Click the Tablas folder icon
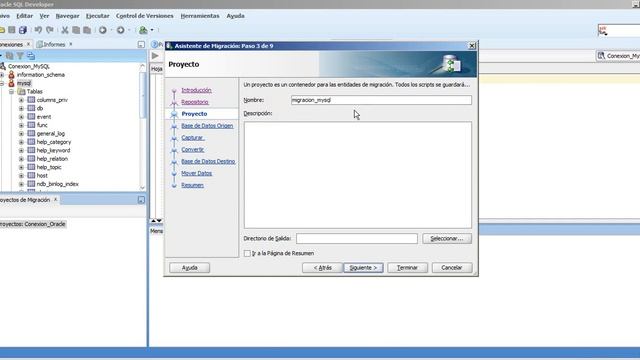The width and height of the screenshot is (640, 360). (21, 91)
